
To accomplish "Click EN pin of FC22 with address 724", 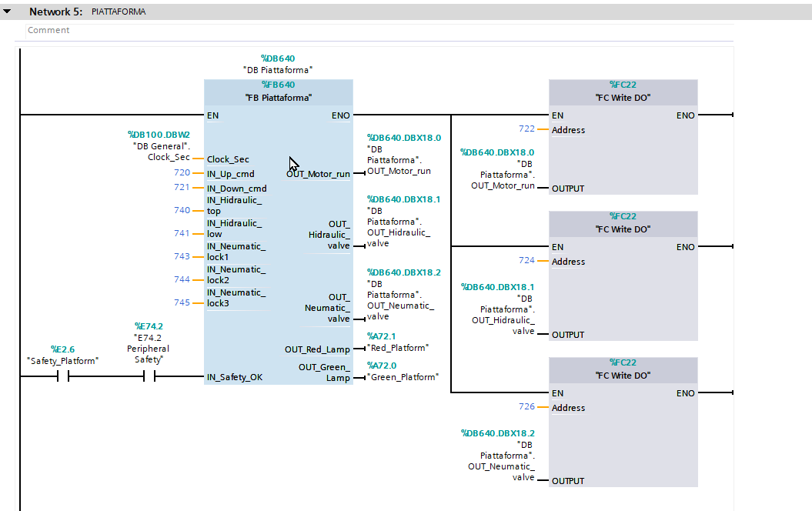I will pos(558,247).
